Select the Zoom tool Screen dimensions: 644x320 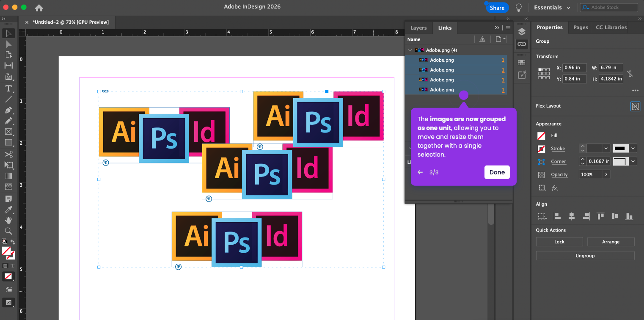tap(8, 231)
